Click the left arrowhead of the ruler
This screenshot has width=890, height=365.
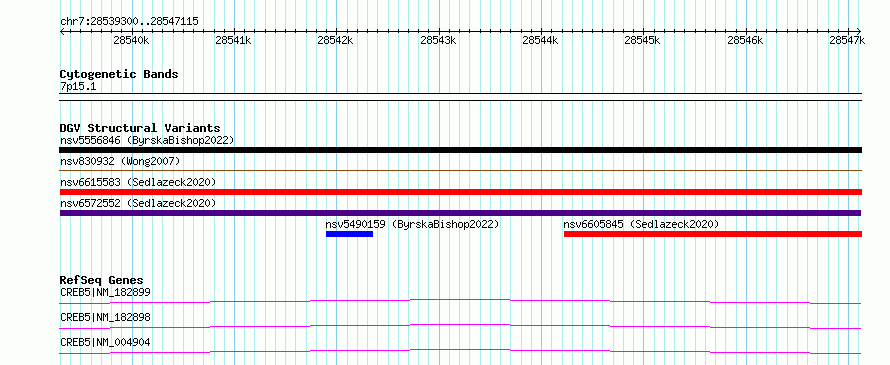[x=62, y=31]
